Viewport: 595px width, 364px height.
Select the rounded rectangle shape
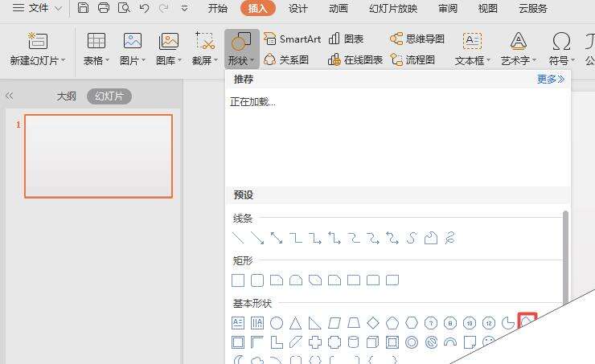tap(257, 280)
